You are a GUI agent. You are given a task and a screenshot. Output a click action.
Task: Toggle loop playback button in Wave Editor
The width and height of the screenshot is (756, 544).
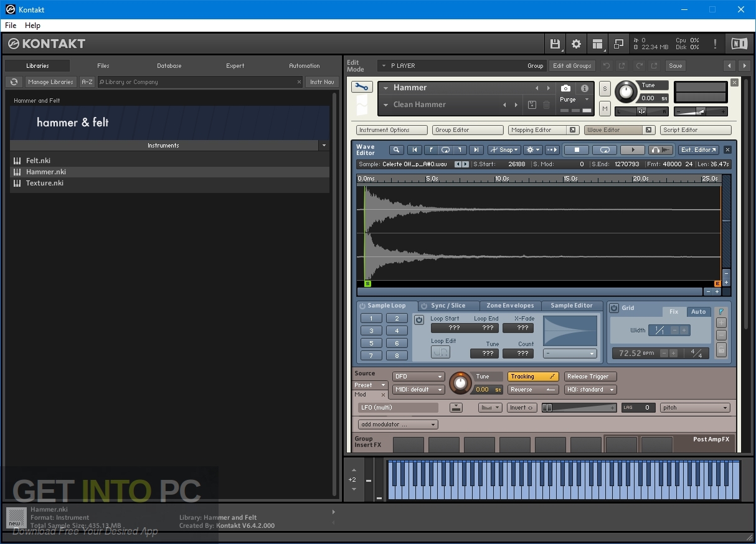click(x=605, y=149)
